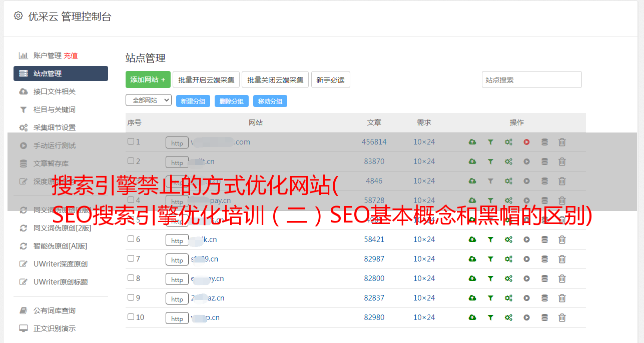Click article count 58421
The image size is (644, 343).
click(x=374, y=239)
